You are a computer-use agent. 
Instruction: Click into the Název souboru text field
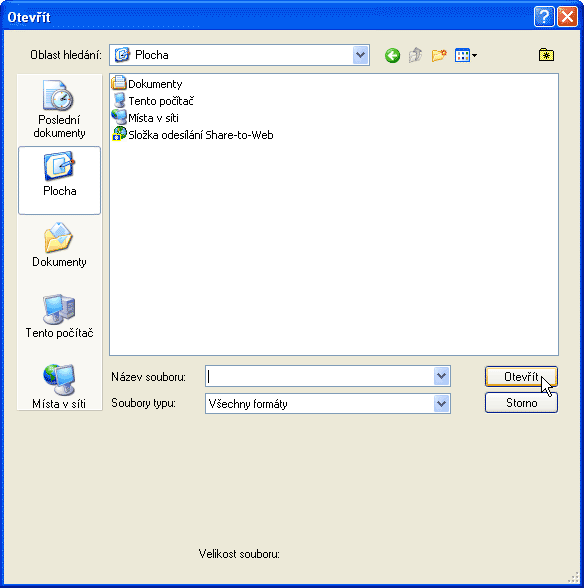pyautogui.click(x=320, y=376)
